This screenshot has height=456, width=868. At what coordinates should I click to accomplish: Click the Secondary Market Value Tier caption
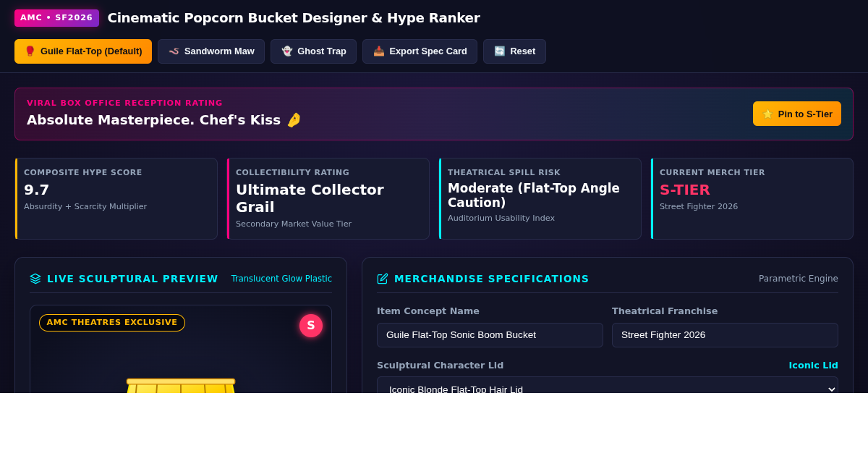tap(294, 224)
